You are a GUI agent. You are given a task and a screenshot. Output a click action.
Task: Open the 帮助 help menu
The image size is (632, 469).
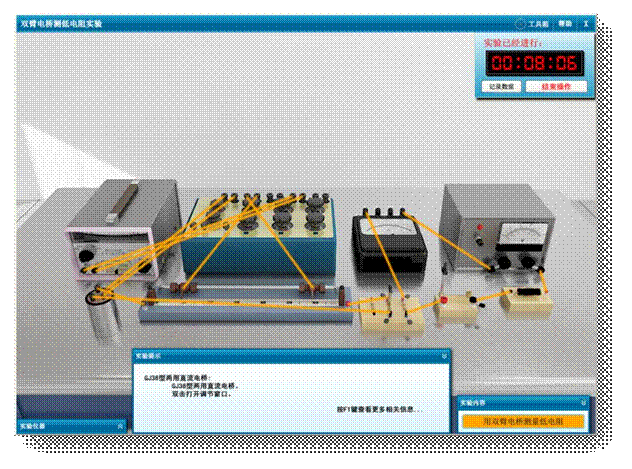565,23
